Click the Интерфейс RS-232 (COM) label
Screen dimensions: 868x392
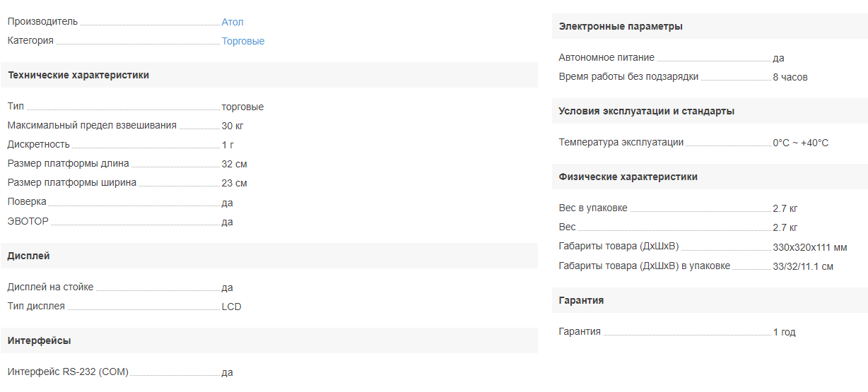(x=68, y=372)
